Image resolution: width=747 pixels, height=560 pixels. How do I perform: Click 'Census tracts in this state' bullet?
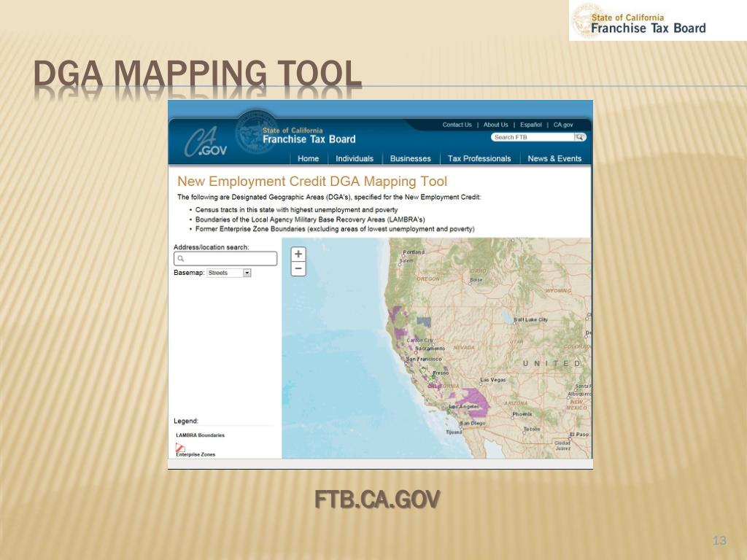click(296, 209)
